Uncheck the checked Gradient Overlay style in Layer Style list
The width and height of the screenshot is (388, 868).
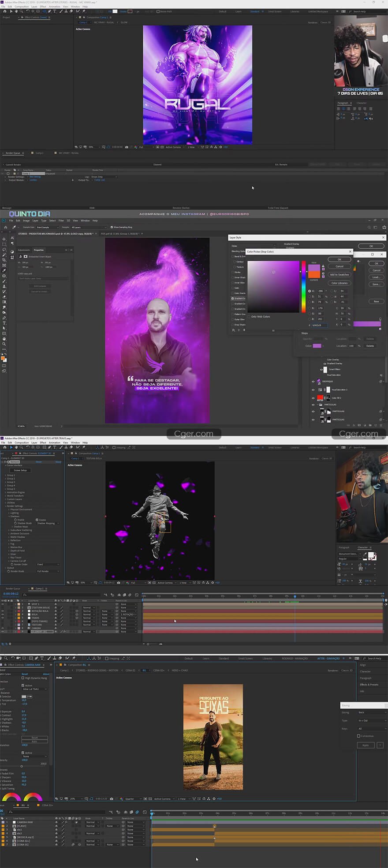pos(233,298)
